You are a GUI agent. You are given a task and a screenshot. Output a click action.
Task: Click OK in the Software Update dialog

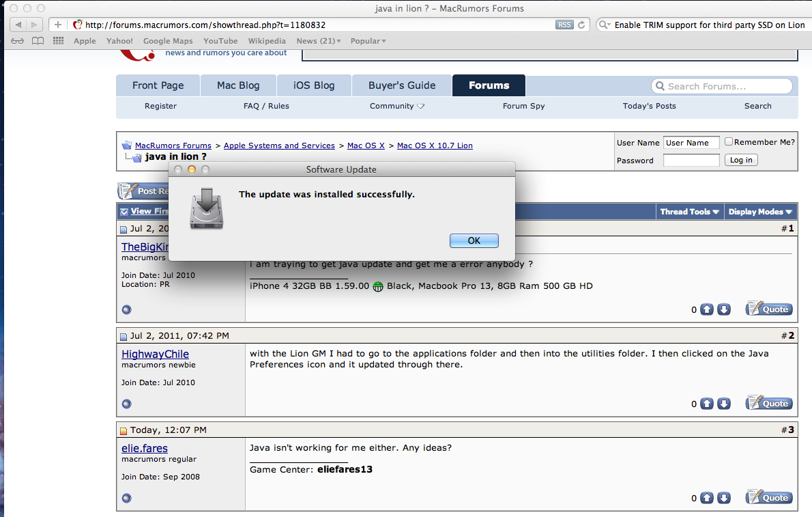pos(474,240)
